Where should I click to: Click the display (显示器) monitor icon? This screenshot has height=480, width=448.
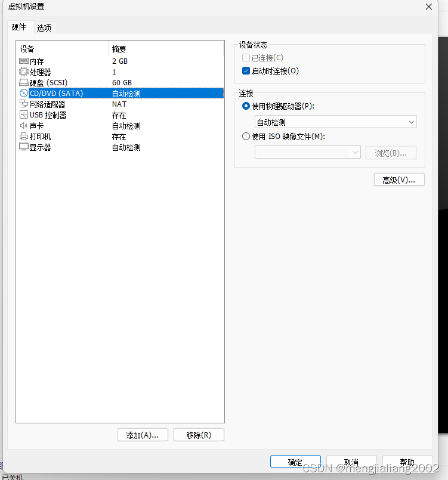24,147
